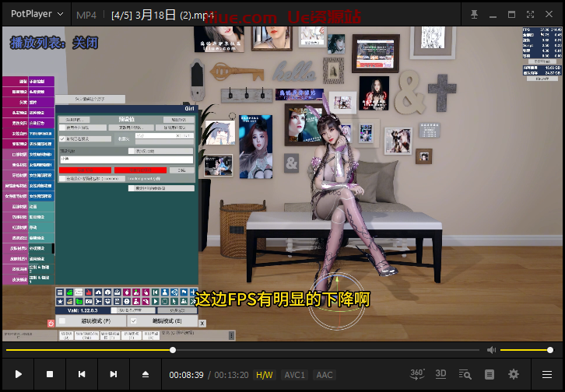Viewport: 565px width, 392px height.
Task: Click the magenta wrench icon in the VaM toolbar
Action: point(146,301)
